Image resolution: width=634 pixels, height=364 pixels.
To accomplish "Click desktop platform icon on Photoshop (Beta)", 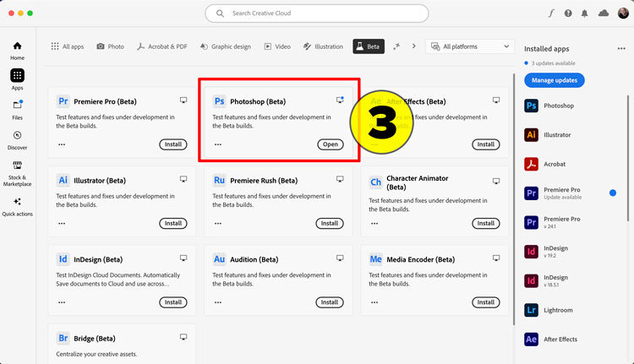I will [340, 100].
